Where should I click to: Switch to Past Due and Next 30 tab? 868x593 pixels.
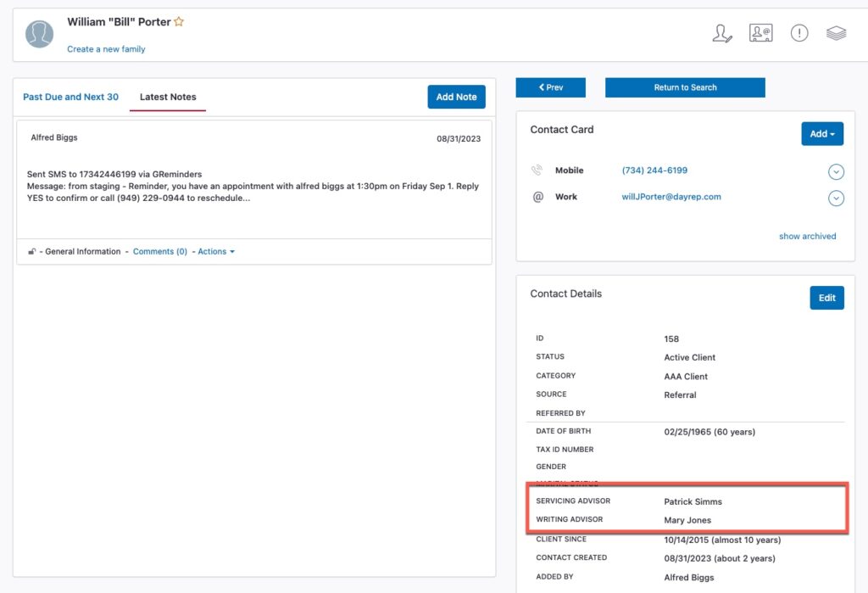pos(70,97)
